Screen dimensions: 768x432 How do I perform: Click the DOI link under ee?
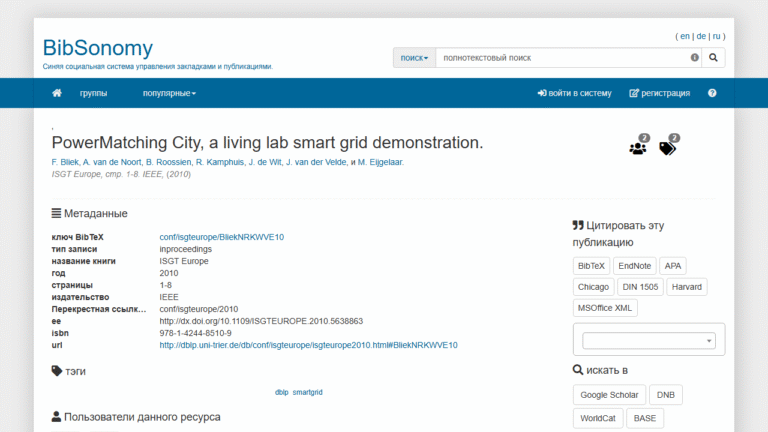tap(261, 321)
